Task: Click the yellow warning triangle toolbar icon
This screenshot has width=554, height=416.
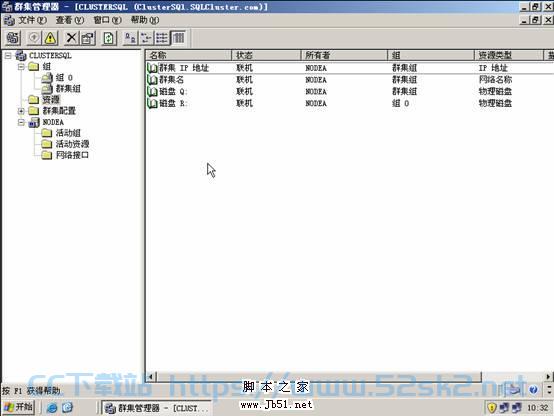Action: pos(51,38)
